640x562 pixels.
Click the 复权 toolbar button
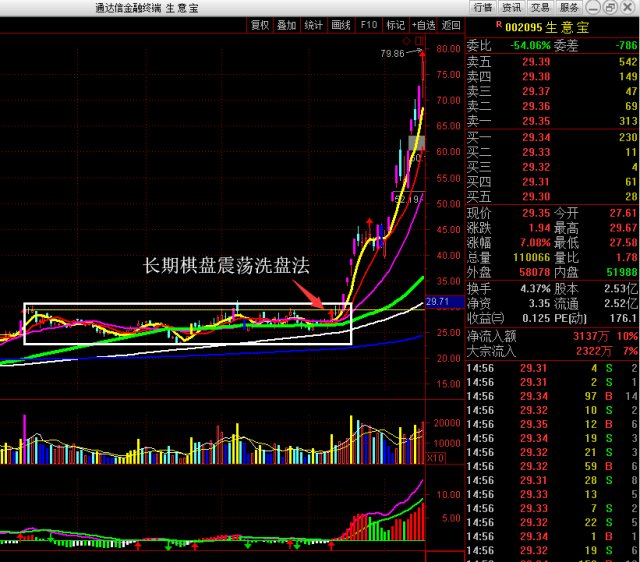click(260, 25)
